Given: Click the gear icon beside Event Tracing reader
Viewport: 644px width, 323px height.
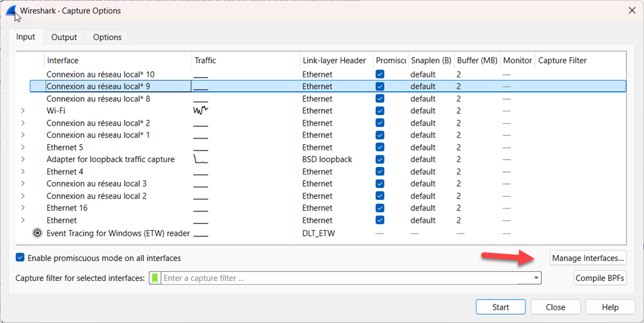Looking at the screenshot, I should (x=37, y=233).
